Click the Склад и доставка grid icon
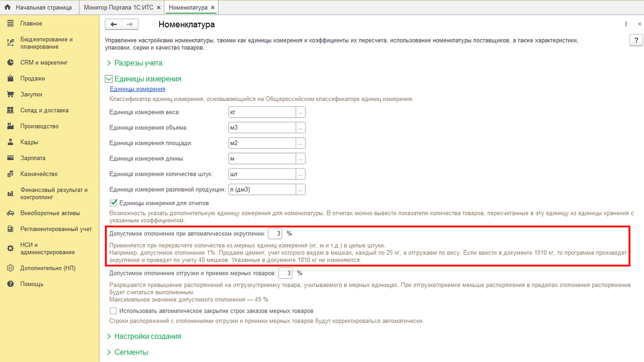Image resolution: width=644 pixels, height=362 pixels. (x=10, y=111)
